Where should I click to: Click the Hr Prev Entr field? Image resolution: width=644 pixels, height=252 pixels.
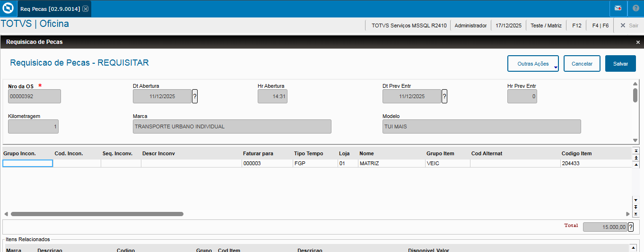point(522,96)
